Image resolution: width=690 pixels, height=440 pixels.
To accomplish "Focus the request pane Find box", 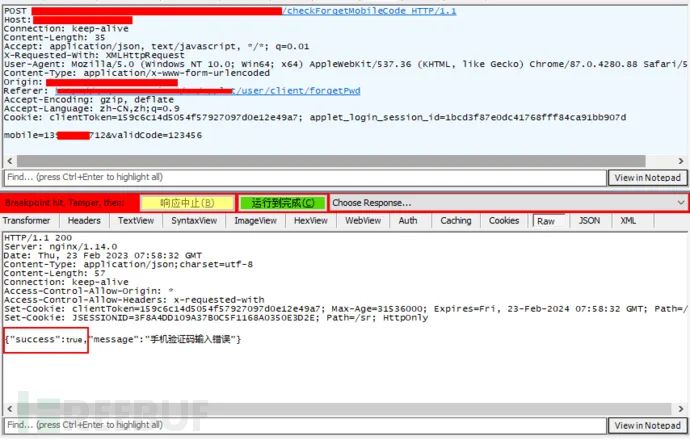I will 300,177.
